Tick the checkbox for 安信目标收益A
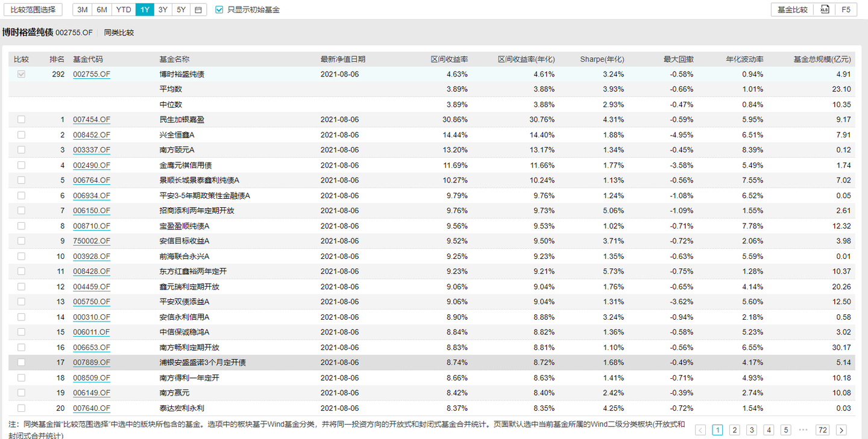This screenshot has width=868, height=439. click(22, 241)
